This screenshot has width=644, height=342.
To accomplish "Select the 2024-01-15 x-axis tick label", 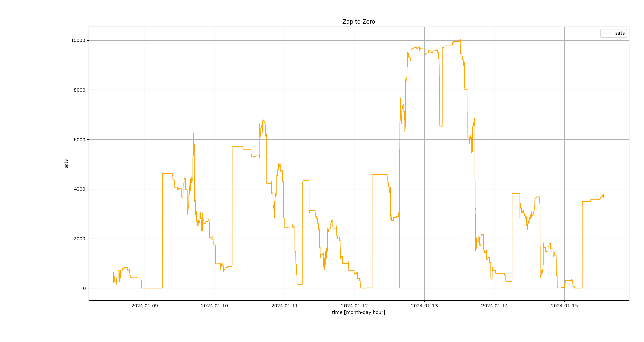I will tap(564, 306).
